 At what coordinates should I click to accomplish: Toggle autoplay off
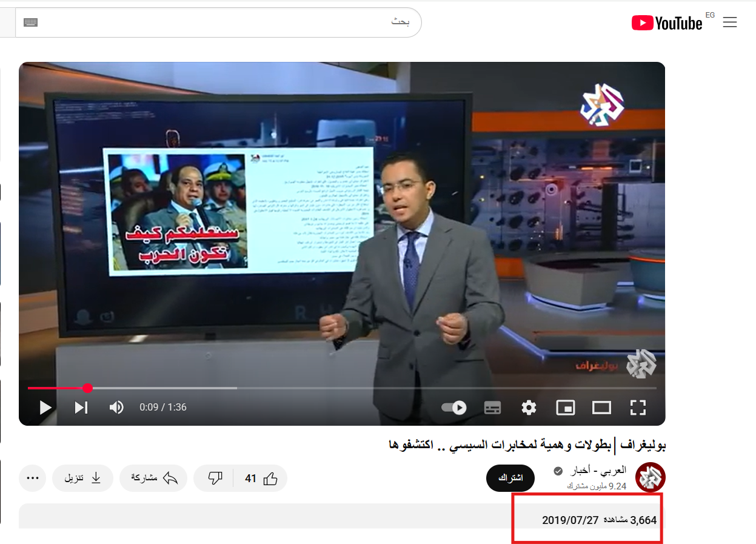pos(453,408)
